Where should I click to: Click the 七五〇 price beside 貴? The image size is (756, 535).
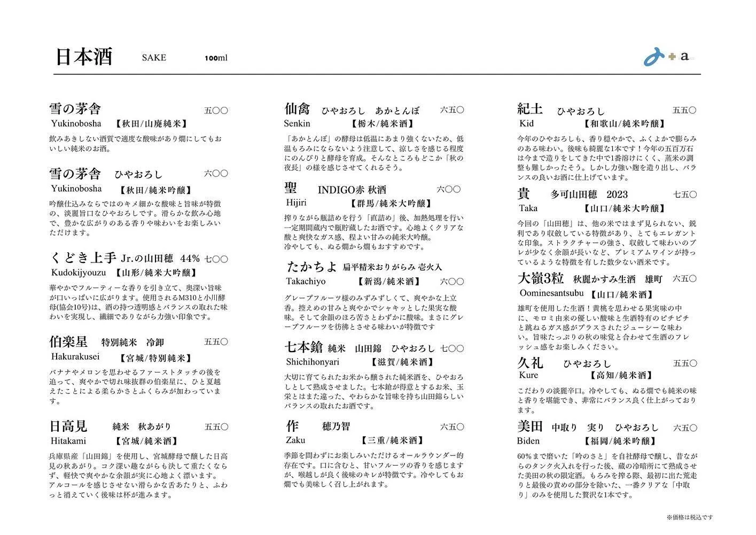click(684, 195)
